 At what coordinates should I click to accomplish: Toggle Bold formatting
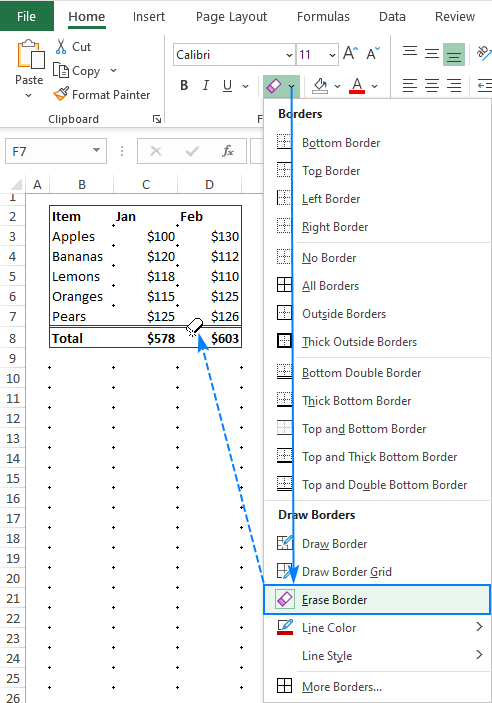pos(184,85)
